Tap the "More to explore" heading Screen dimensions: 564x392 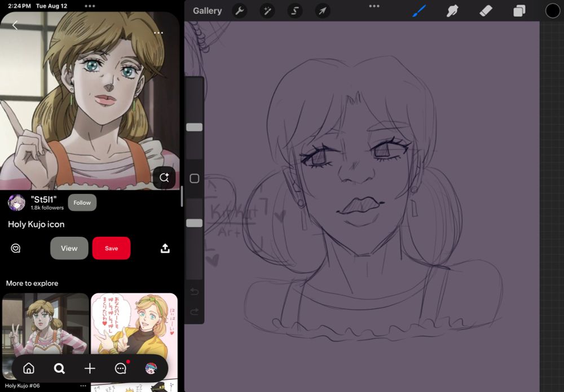click(32, 283)
